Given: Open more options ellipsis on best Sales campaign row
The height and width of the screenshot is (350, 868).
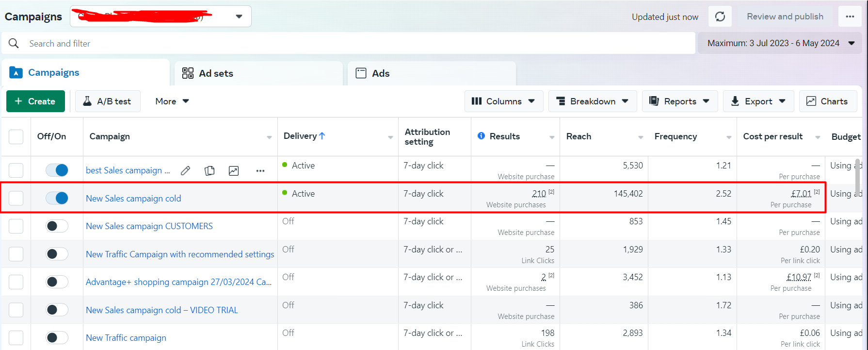Looking at the screenshot, I should pyautogui.click(x=260, y=171).
